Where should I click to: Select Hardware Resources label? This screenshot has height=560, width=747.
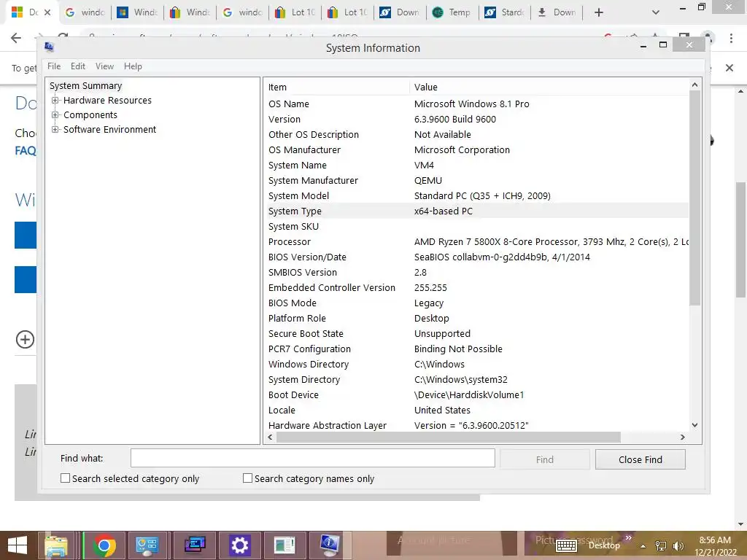[x=108, y=101]
